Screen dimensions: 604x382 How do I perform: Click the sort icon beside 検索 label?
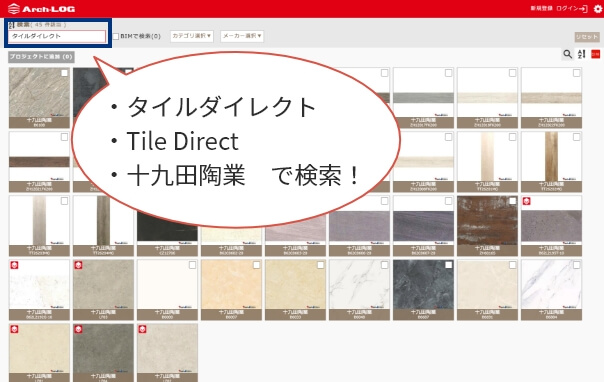[x=11, y=25]
